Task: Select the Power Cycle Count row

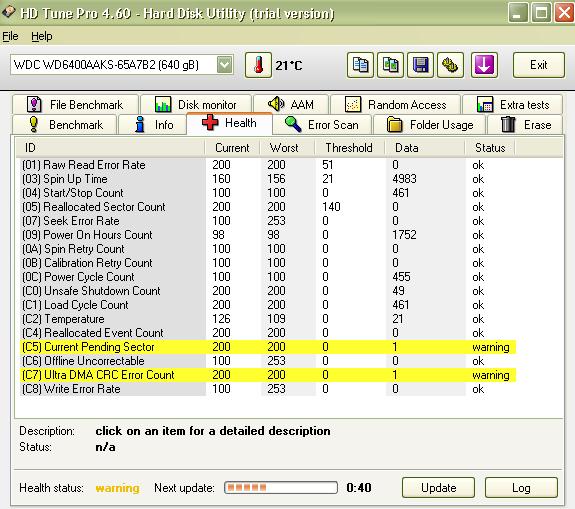Action: click(268, 277)
